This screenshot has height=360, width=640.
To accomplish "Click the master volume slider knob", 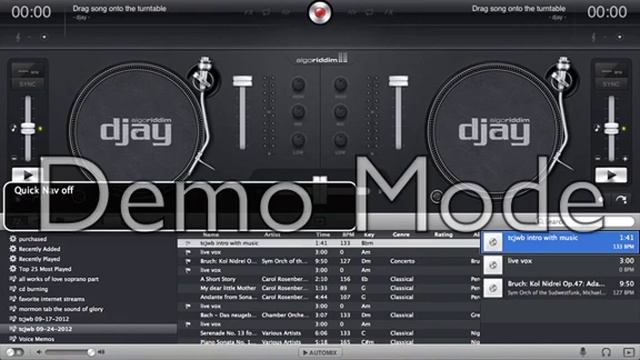I will 91,352.
